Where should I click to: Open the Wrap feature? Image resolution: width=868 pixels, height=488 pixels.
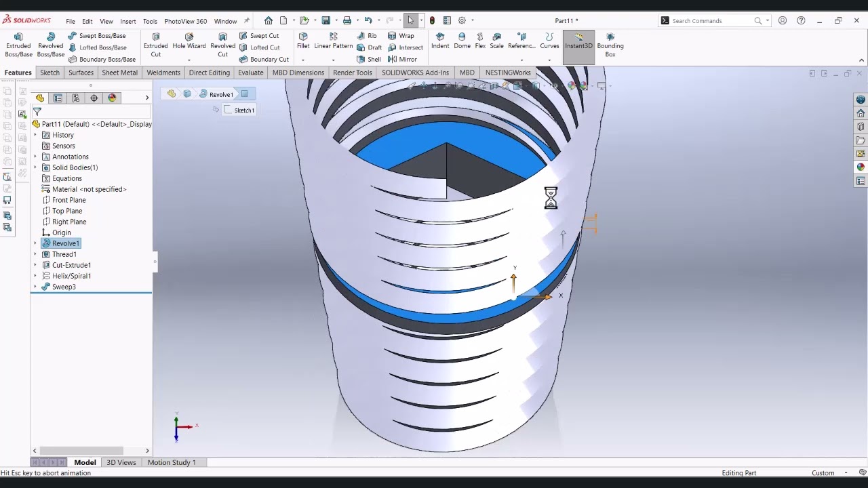(x=401, y=36)
